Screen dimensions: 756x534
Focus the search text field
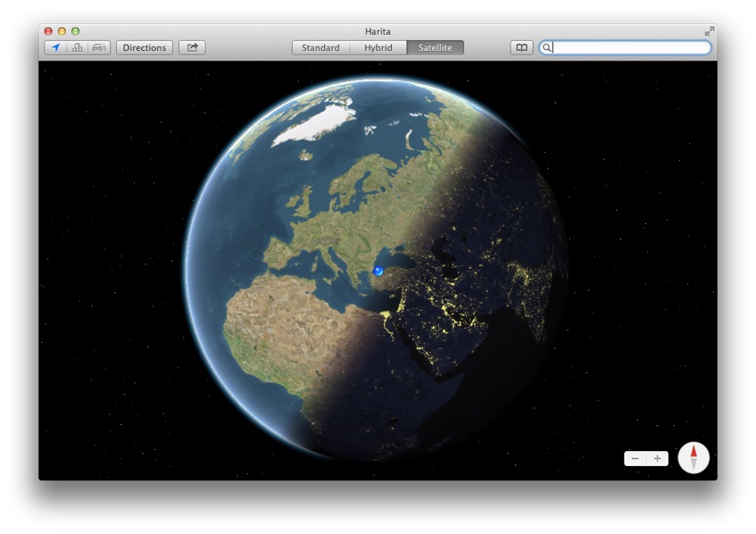pyautogui.click(x=629, y=47)
